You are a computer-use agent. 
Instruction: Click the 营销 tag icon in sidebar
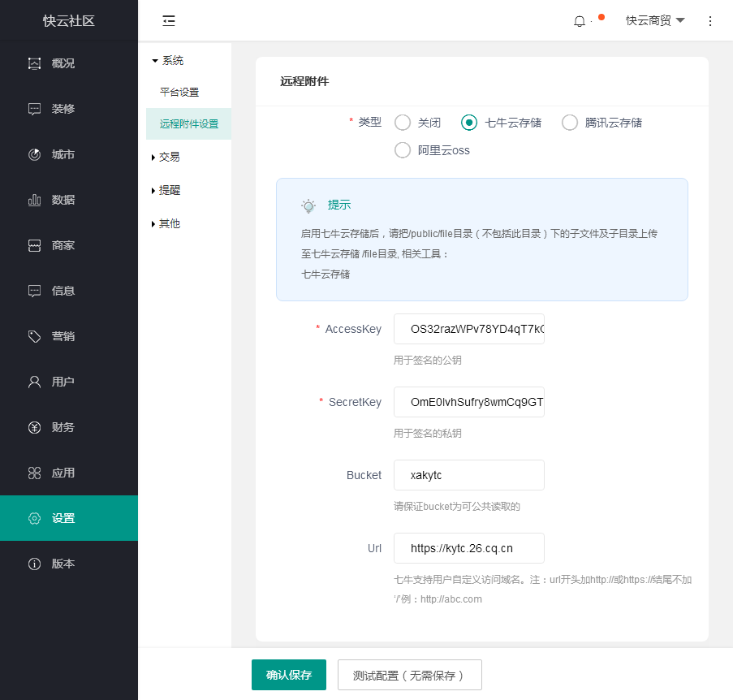(34, 336)
